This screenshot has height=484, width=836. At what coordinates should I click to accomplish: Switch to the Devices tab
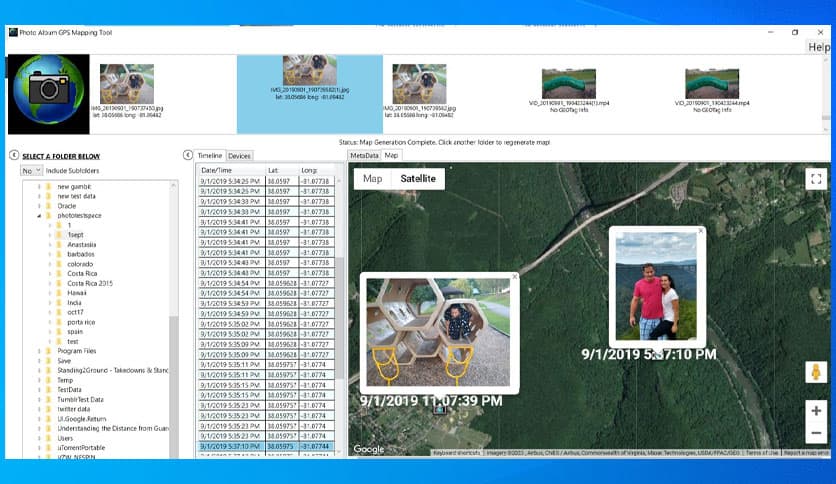(x=239, y=156)
